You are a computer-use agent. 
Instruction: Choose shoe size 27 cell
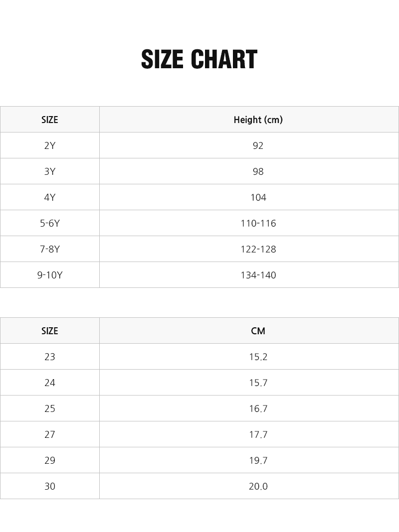[x=50, y=434]
